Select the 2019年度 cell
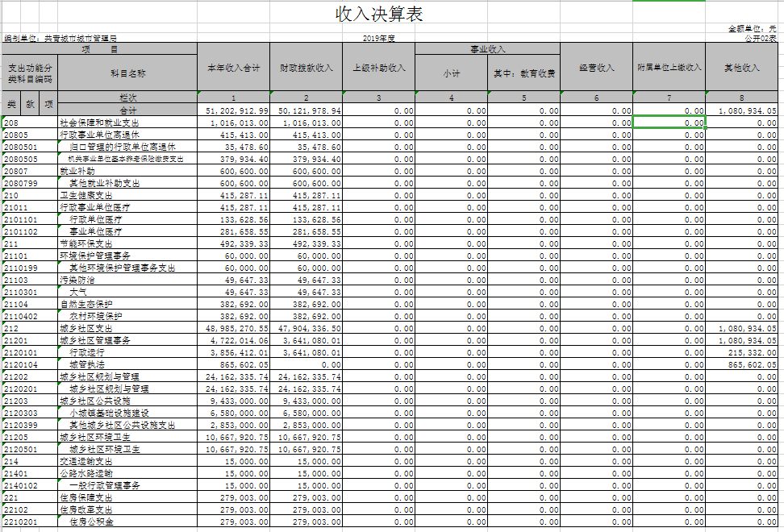This screenshot has width=784, height=532. click(x=379, y=38)
